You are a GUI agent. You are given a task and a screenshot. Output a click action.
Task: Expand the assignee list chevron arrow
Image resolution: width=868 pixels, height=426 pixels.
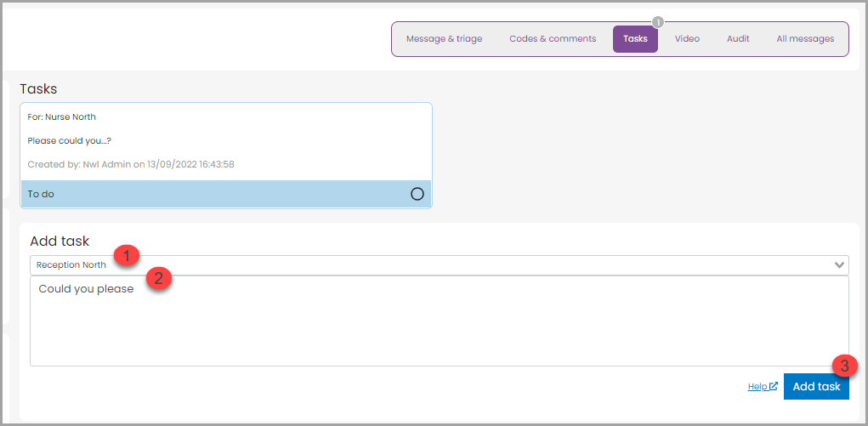[x=840, y=265]
